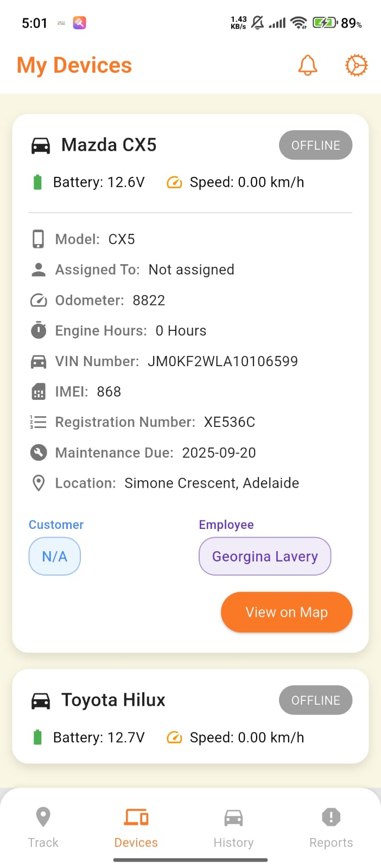The width and height of the screenshot is (381, 868).
Task: Tap the location pin beside Simone Crescent
Action: (38, 483)
